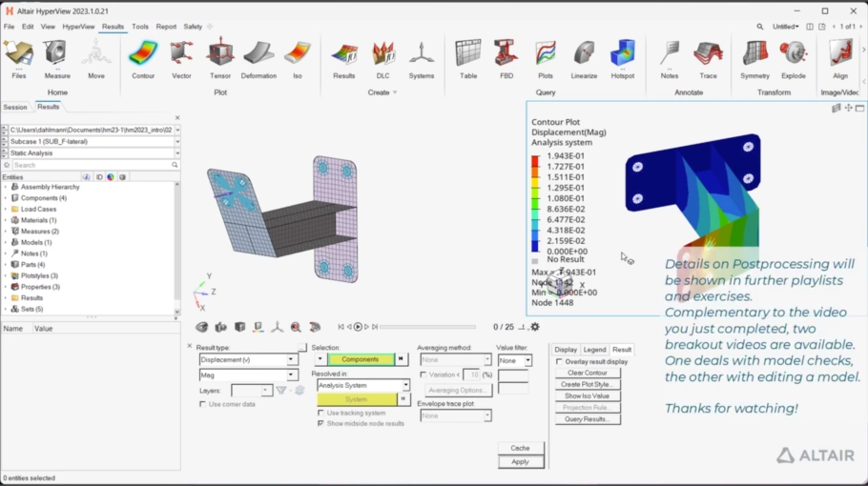The image size is (868, 486).
Task: Toggle Use tracking system checkbox
Action: click(x=321, y=413)
